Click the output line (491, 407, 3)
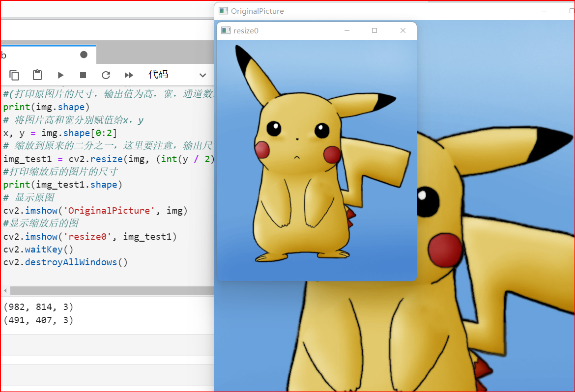Screen dimensions: 575x392 click(38, 320)
